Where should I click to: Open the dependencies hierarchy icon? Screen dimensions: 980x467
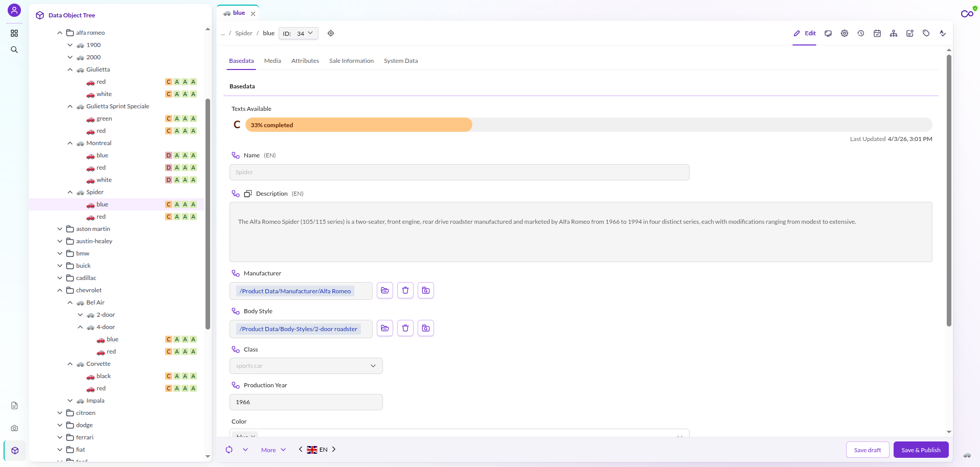coord(894,33)
